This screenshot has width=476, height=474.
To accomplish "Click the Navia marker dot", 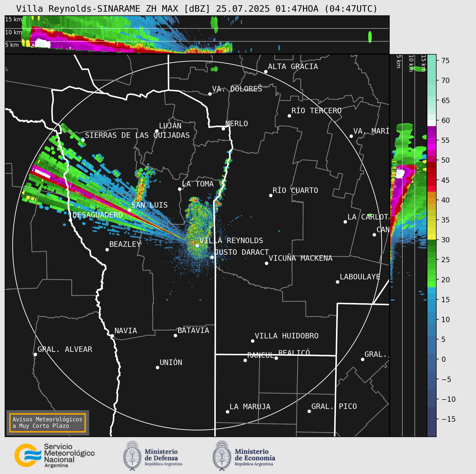I will point(112,336).
